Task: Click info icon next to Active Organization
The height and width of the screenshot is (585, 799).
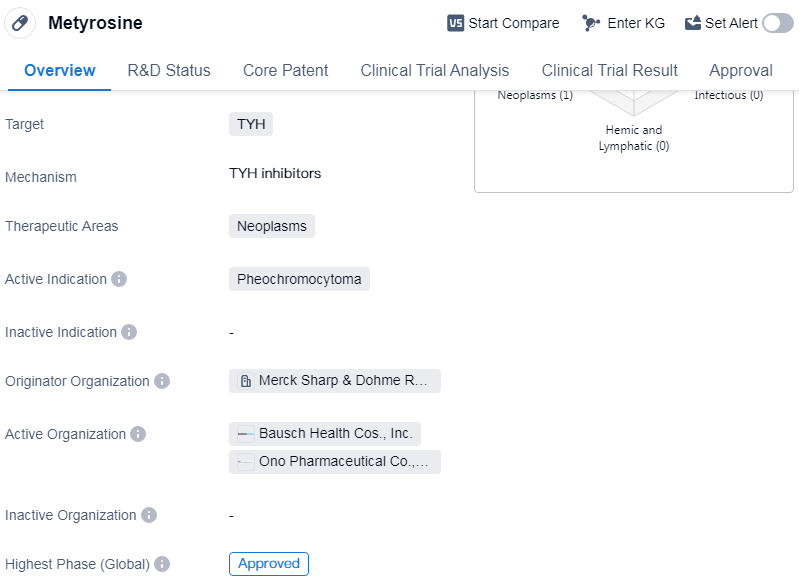Action: [x=138, y=434]
